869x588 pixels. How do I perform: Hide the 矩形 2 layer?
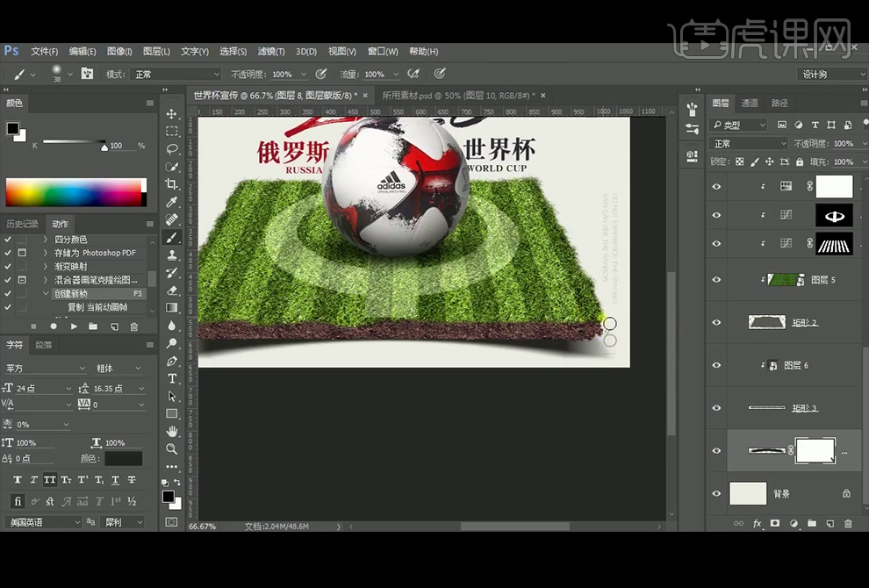click(717, 322)
